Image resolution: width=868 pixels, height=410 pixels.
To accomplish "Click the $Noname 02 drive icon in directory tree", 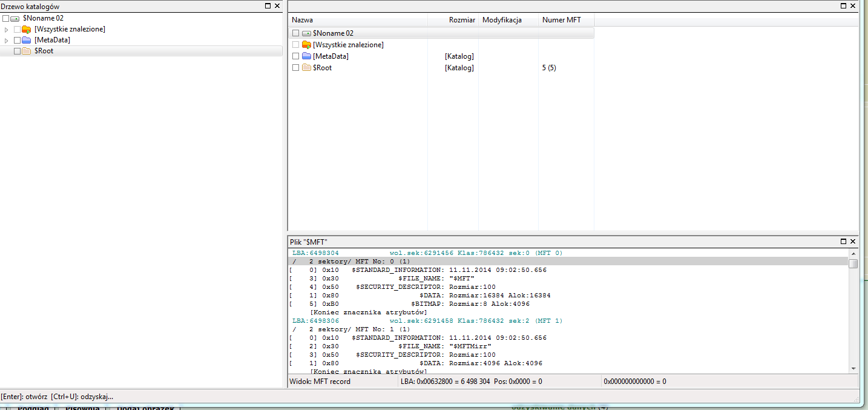I will [15, 18].
